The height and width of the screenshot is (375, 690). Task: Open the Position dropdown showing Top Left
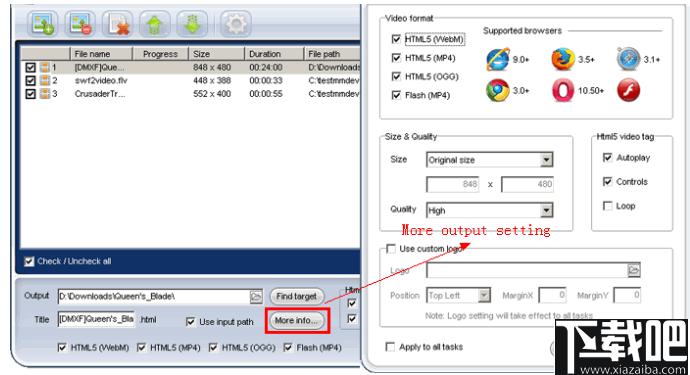tap(458, 295)
